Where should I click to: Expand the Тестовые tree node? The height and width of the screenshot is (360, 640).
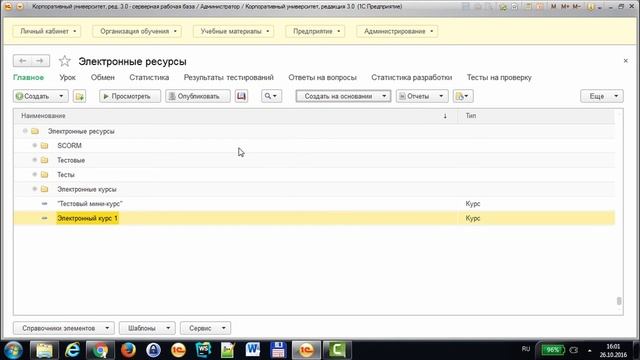click(x=35, y=160)
